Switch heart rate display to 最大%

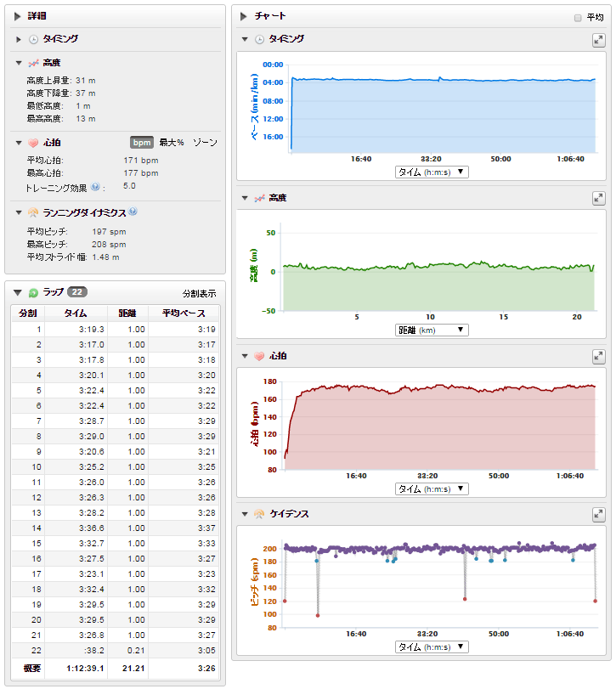172,143
